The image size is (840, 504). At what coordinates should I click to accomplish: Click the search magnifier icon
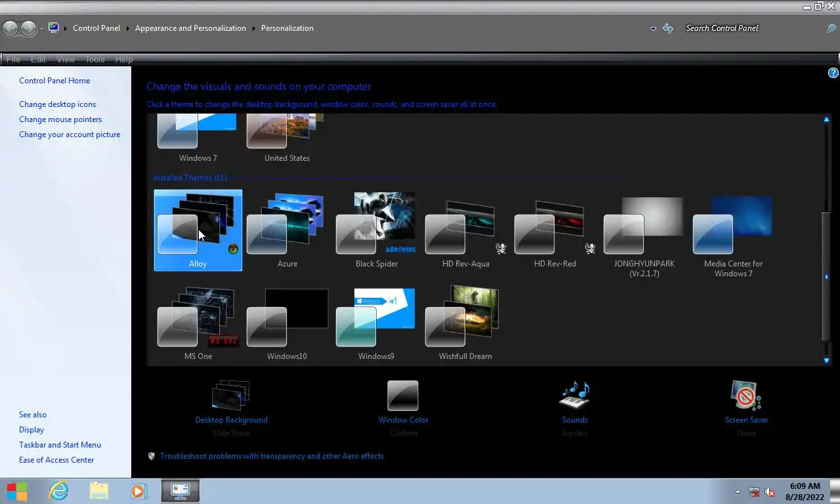click(x=831, y=28)
